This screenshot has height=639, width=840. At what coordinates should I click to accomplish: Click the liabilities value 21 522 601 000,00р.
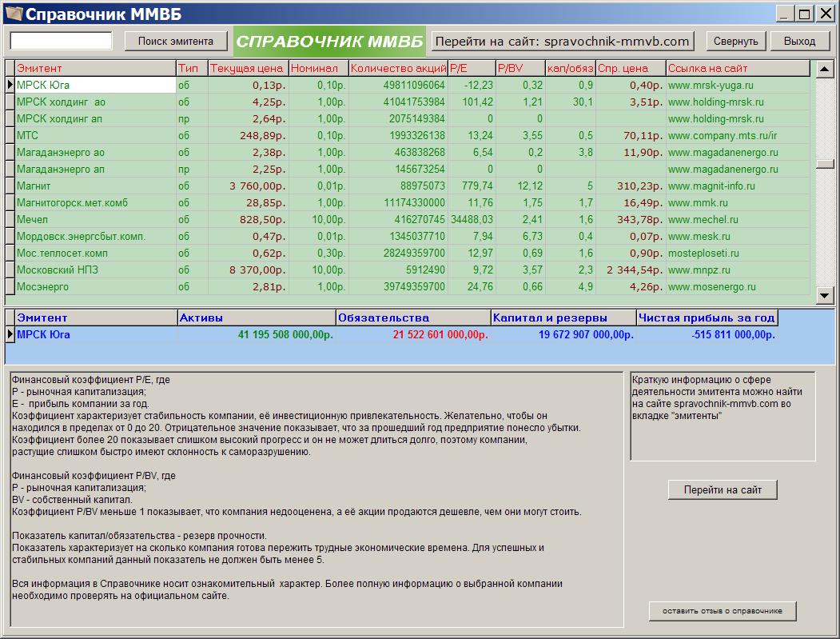tap(413, 334)
